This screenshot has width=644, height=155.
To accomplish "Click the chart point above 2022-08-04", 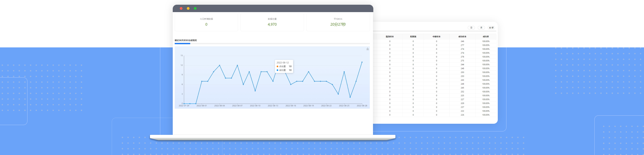I will 219,66.
